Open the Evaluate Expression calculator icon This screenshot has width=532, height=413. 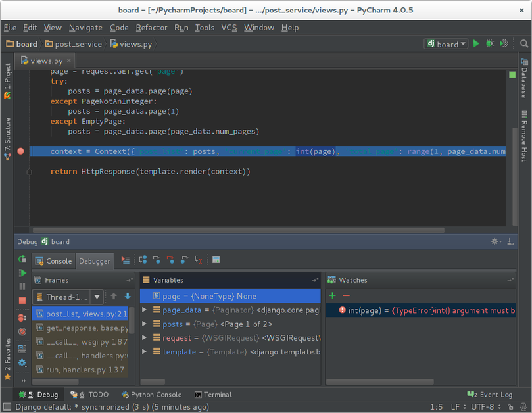coord(216,260)
